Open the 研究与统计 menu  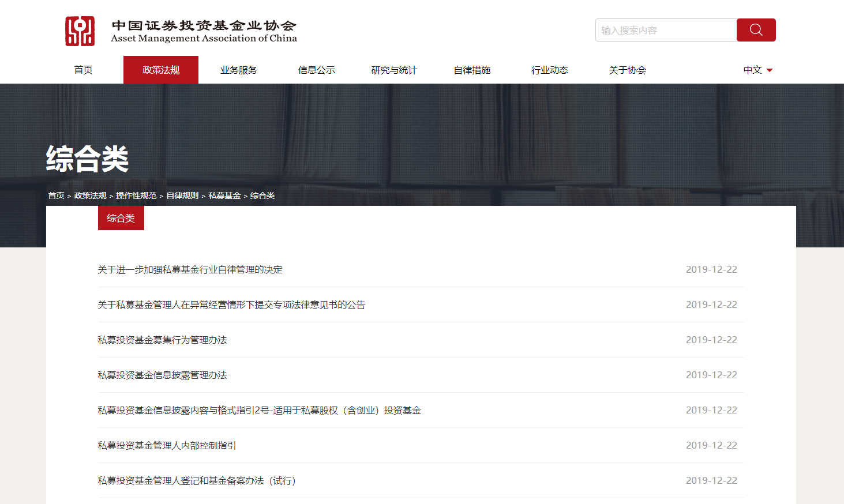[x=394, y=70]
